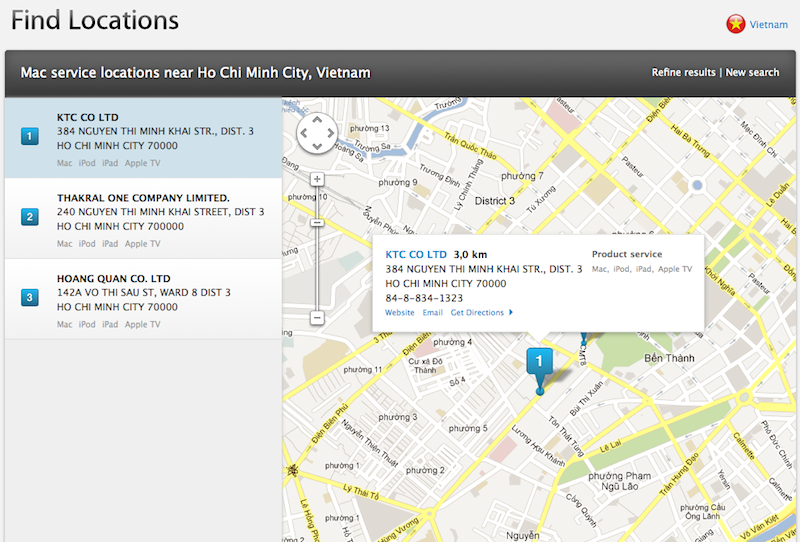Pan the map left with the arrow
This screenshot has height=542, width=800.
click(304, 133)
